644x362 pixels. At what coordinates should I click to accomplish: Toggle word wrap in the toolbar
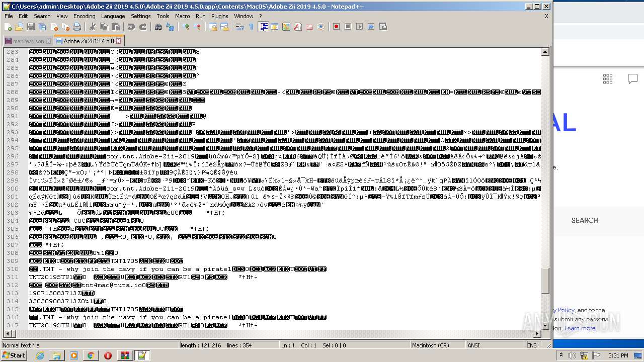coord(239,27)
